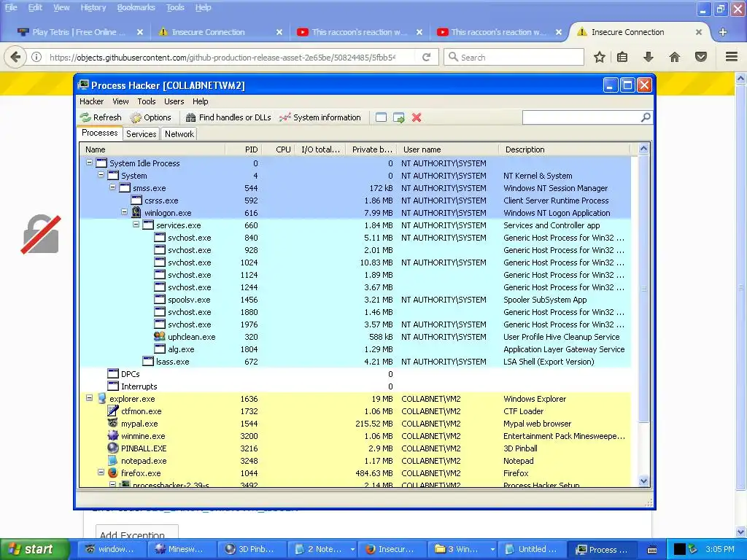Click the red X kill-window icon
Viewport: 747px width, 560px height.
tap(417, 117)
